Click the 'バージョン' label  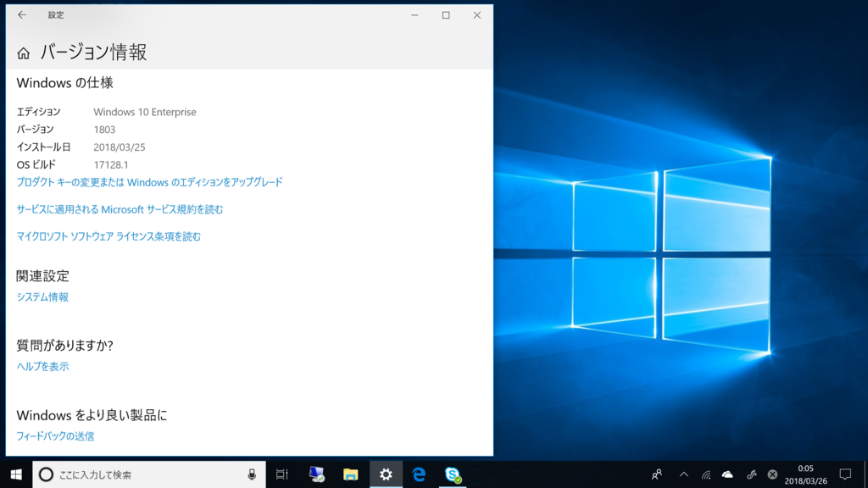pyautogui.click(x=35, y=130)
